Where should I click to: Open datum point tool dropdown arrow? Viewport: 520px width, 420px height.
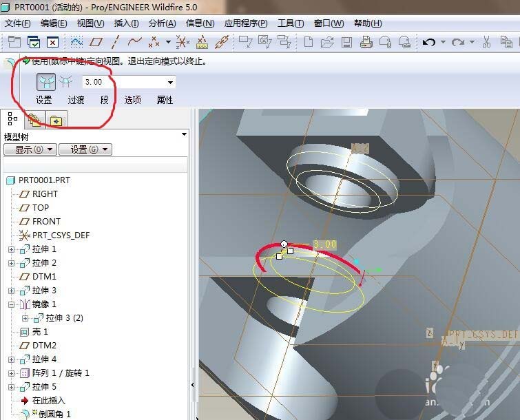[x=169, y=42]
